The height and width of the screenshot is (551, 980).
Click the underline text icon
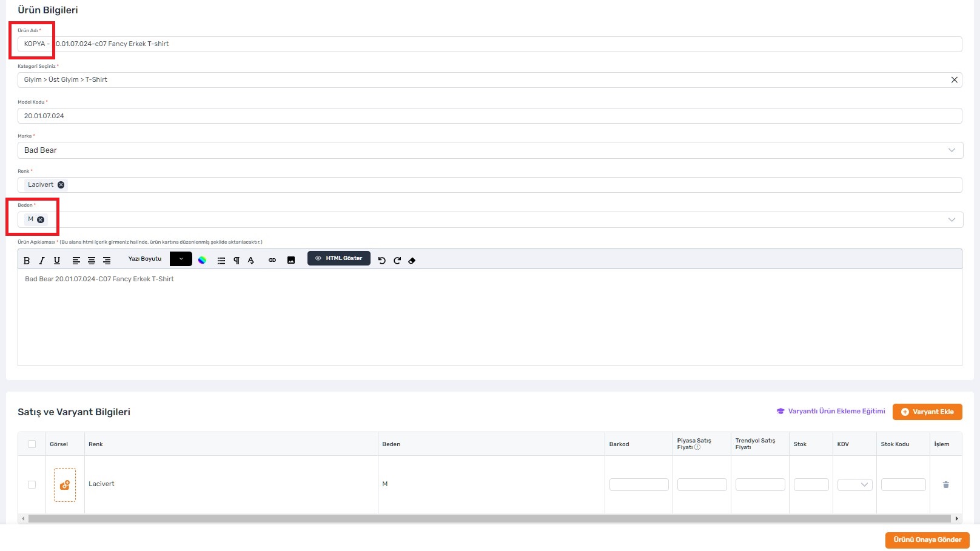pos(57,261)
